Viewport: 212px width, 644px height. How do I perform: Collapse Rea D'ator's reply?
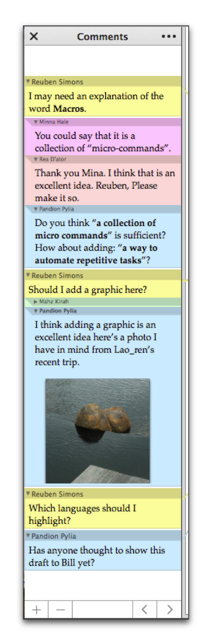pyautogui.click(x=36, y=159)
